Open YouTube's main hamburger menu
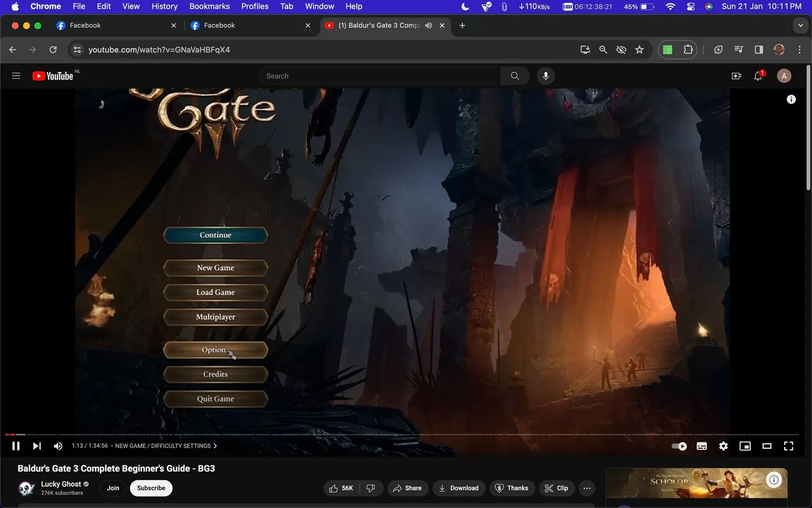 point(16,75)
